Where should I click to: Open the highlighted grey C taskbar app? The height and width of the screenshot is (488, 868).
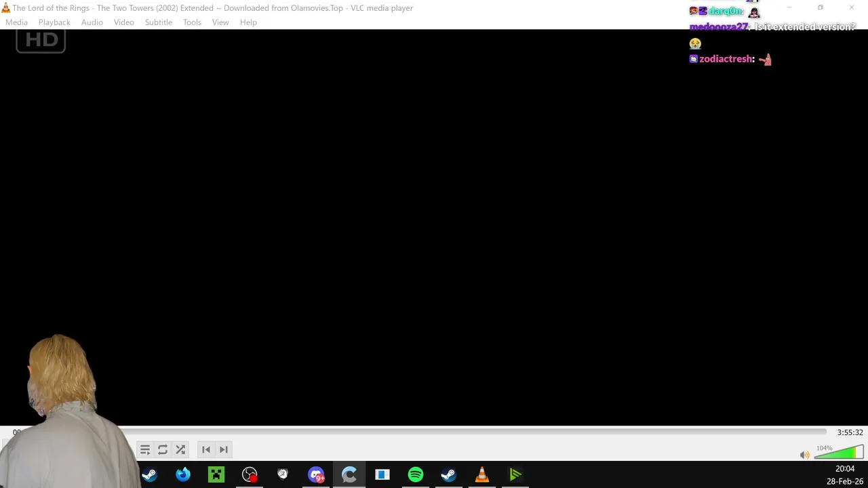coord(349,475)
